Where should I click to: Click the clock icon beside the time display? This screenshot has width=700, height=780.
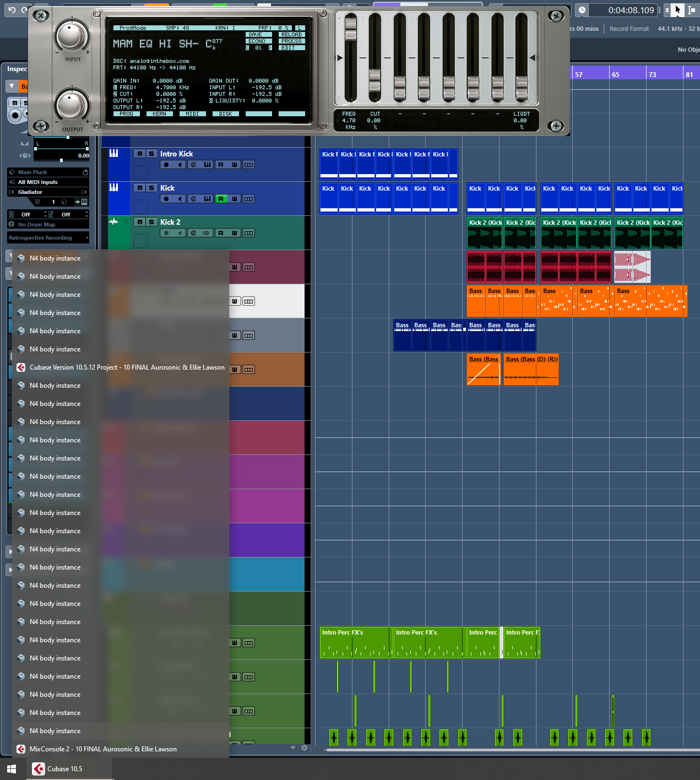(x=582, y=10)
